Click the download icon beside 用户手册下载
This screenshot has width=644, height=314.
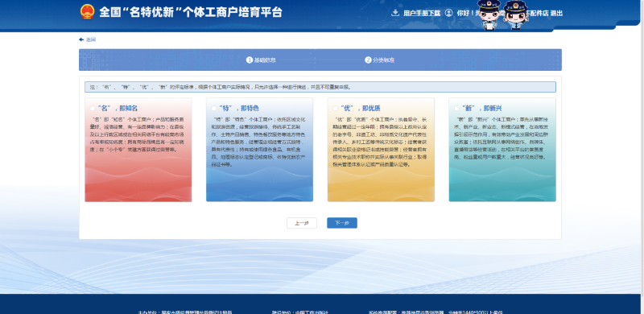tap(395, 13)
